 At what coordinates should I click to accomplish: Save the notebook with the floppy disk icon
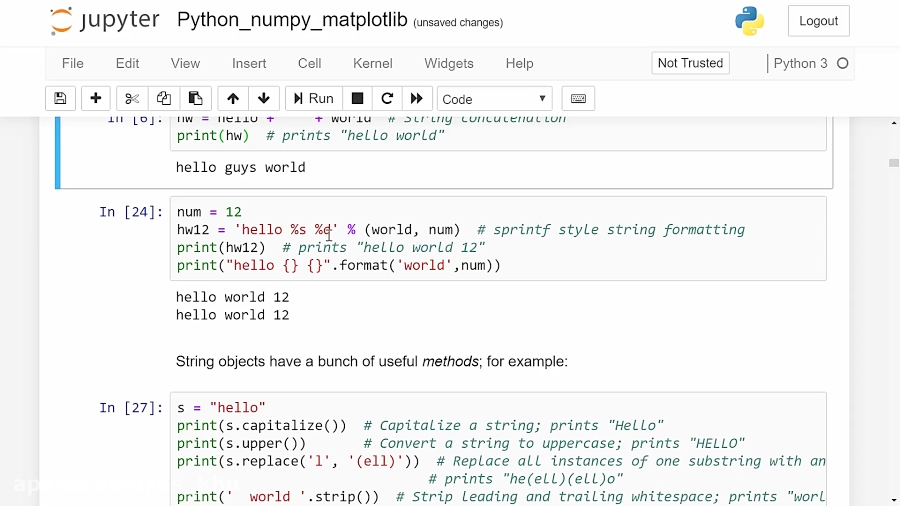[x=60, y=98]
